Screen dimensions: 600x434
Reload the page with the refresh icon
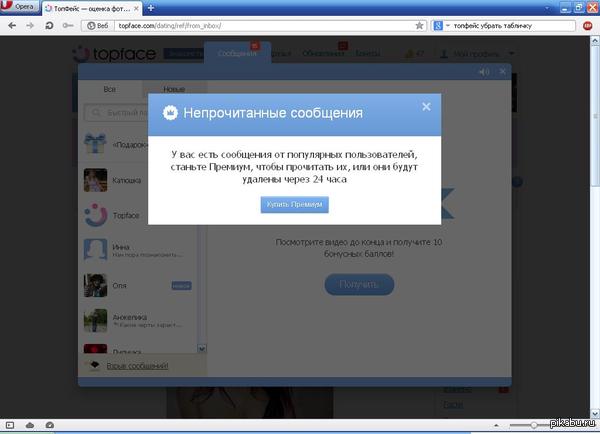pyautogui.click(x=47, y=23)
